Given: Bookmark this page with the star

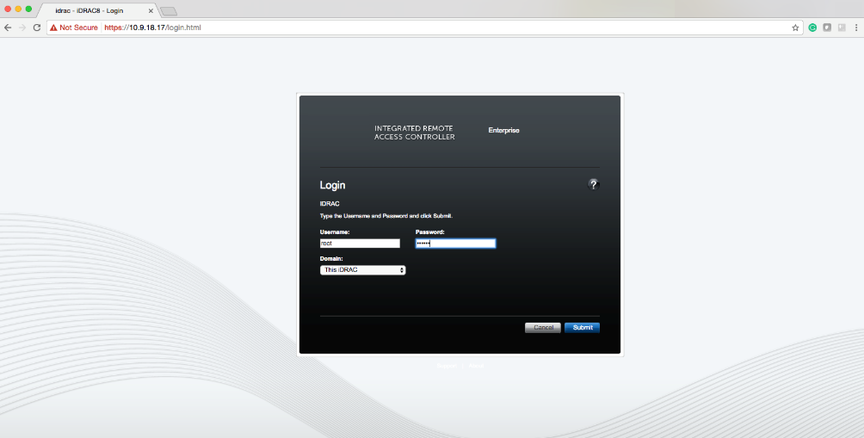Looking at the screenshot, I should (x=795, y=28).
